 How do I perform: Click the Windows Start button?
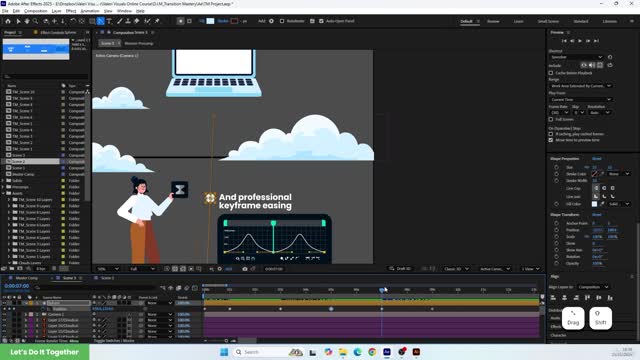(224, 352)
